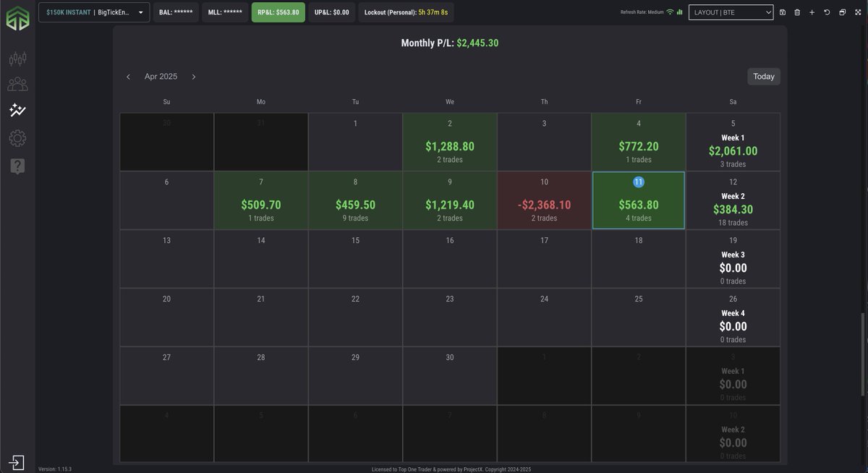Viewport: 868px width, 473px height.
Task: Click the Refresh Rate: Medium label
Action: (642, 12)
